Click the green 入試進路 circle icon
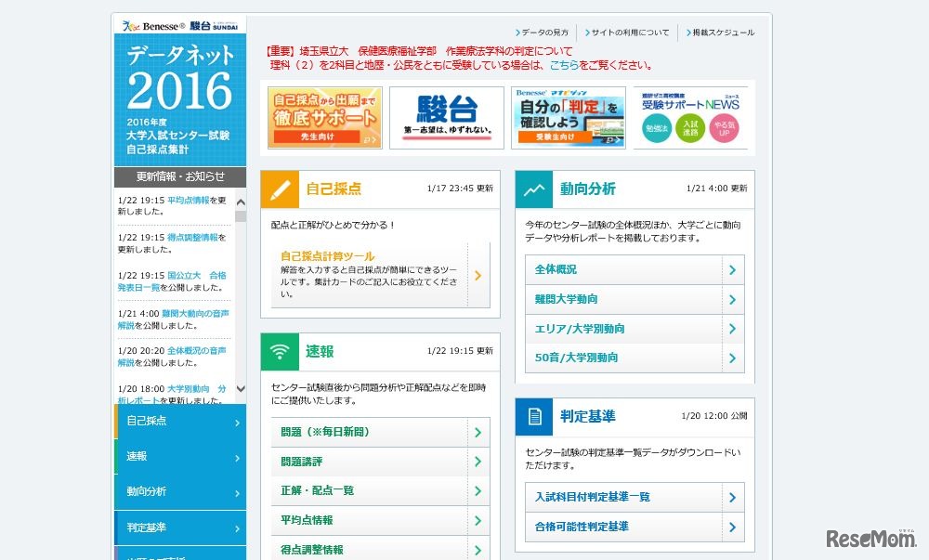The width and height of the screenshot is (929, 560). [690, 128]
